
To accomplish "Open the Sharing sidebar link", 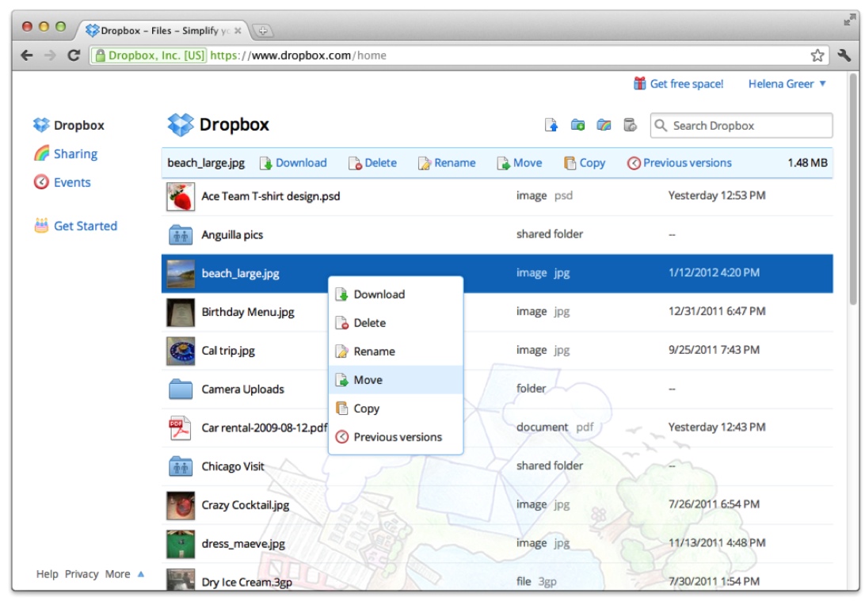I will click(x=75, y=154).
